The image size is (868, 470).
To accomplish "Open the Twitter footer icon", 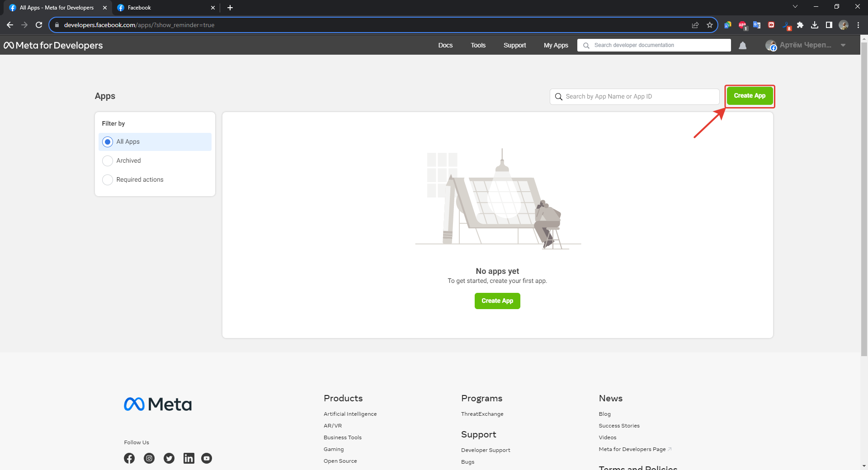I will click(x=169, y=458).
